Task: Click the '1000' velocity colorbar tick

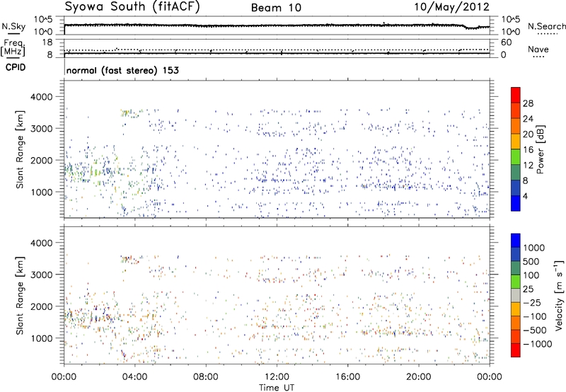Action: coord(534,248)
